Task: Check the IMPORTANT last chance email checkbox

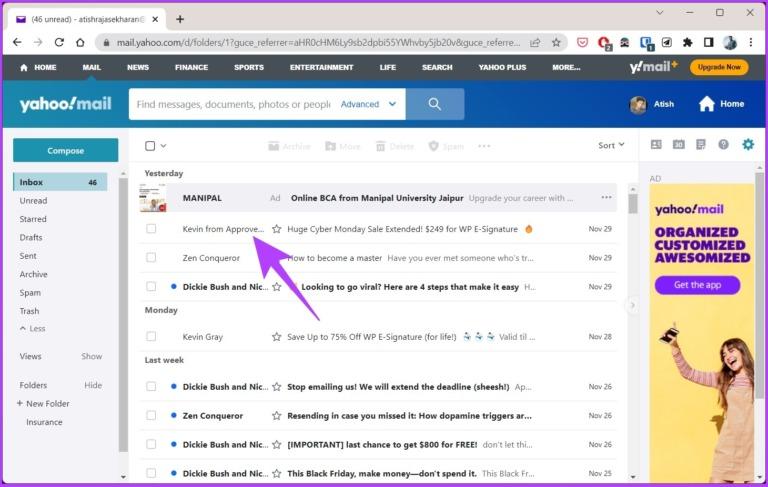Action: click(x=151, y=444)
